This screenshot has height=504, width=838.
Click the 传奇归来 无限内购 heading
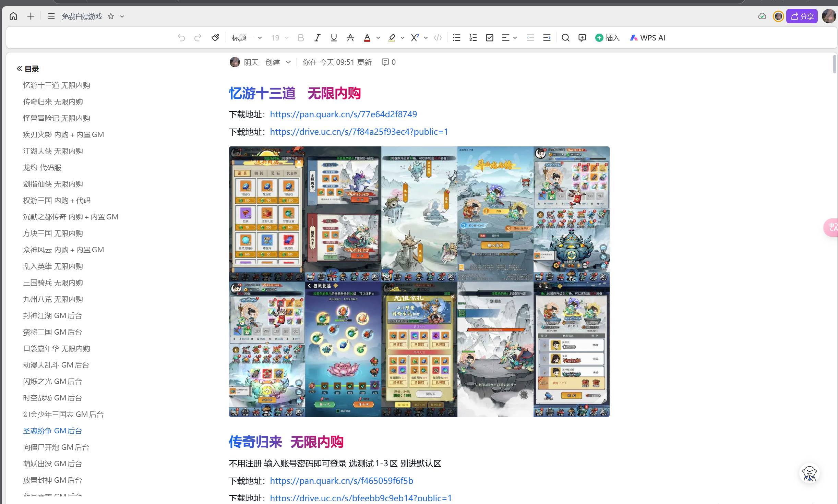(286, 442)
